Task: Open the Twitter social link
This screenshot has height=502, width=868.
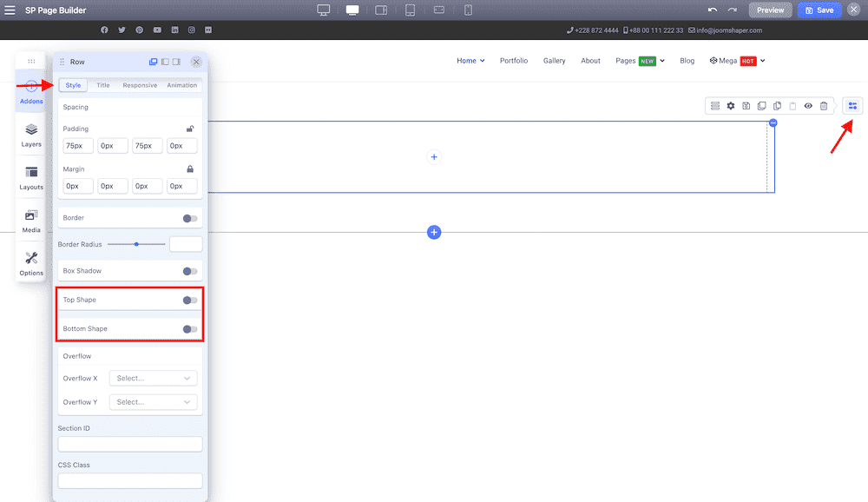Action: point(122,30)
